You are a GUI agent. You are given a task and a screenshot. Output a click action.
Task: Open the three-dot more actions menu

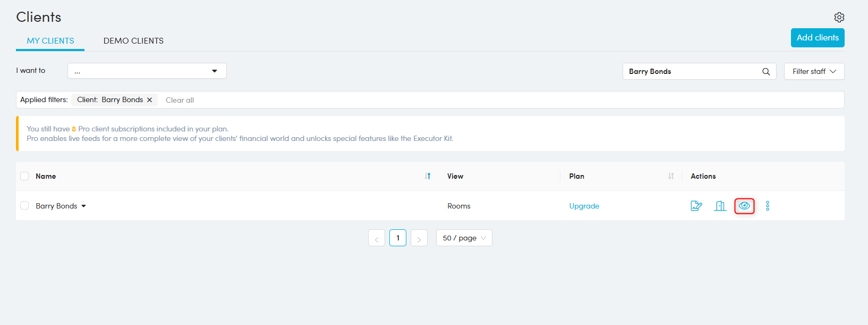click(x=767, y=206)
